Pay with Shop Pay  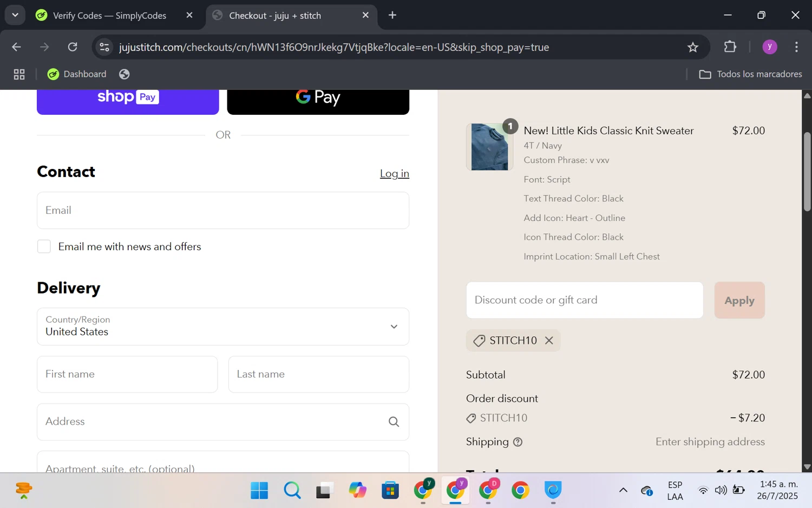[128, 102]
